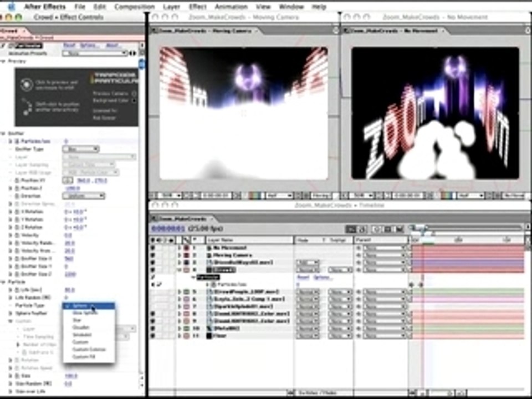Hide layer 11 Floor with eye
532x399 pixels.
click(153, 336)
